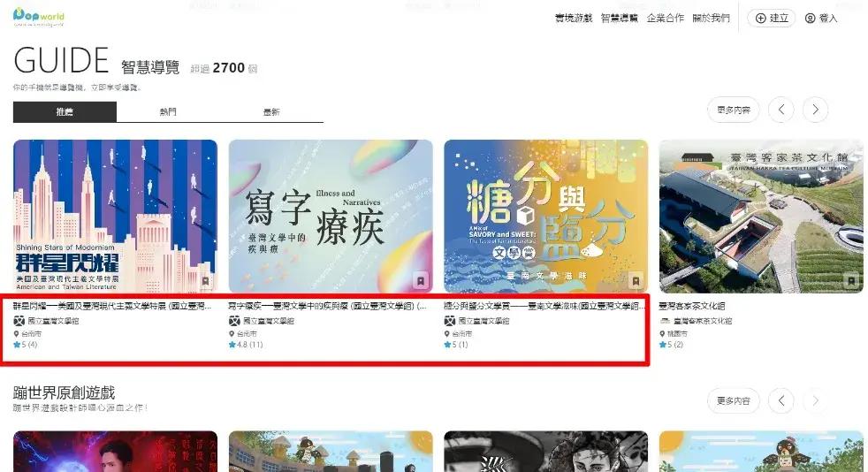Click 更多內容 button for 蹦世界原創遊戲
Viewport: 868px width, 472px height.
733,400
